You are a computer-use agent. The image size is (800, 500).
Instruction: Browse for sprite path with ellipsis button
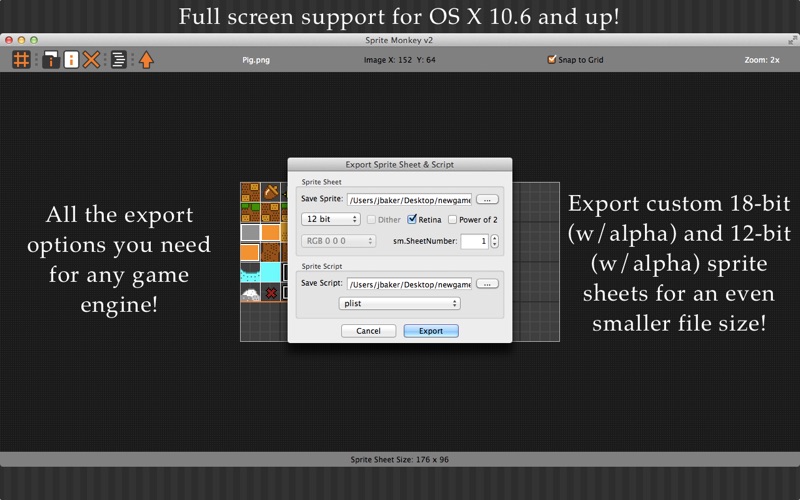pyautogui.click(x=487, y=199)
